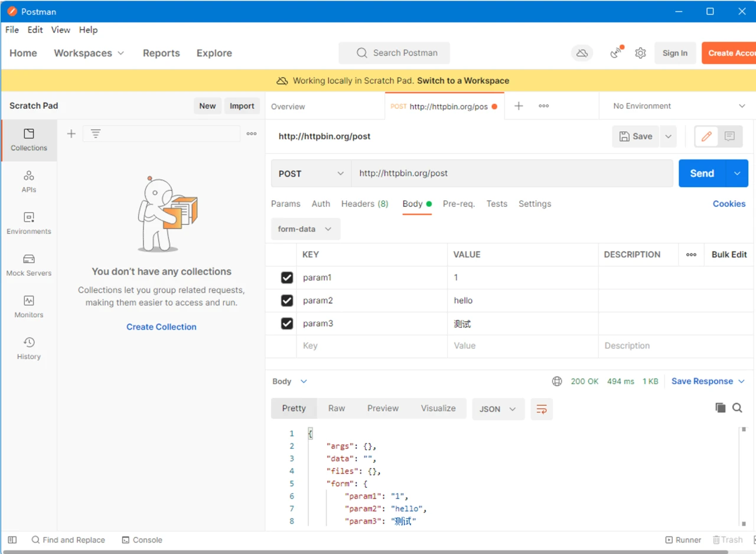This screenshot has height=554, width=756.
Task: Click the plus icon to open new tab
Action: point(519,106)
